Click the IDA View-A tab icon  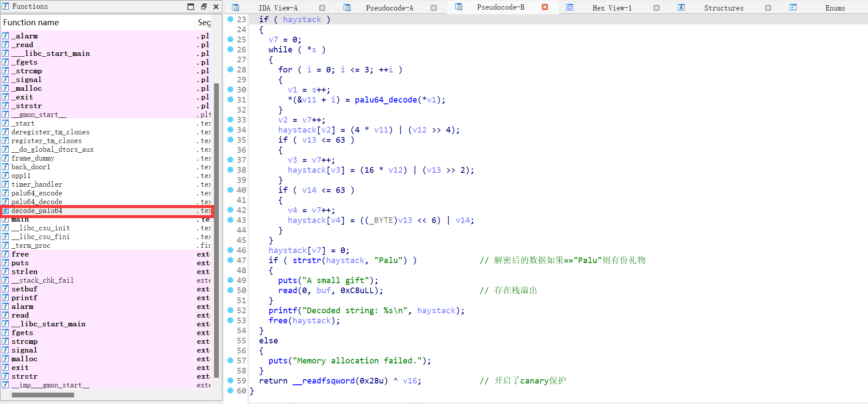pos(236,7)
